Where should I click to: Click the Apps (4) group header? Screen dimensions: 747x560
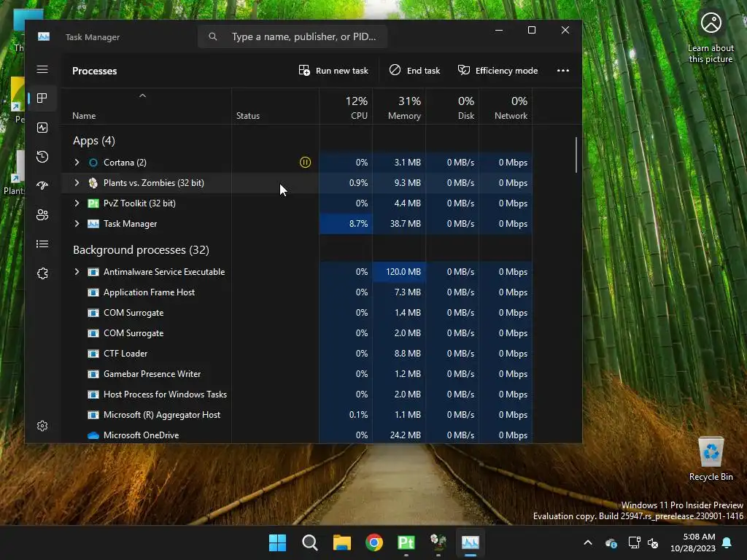coord(94,141)
